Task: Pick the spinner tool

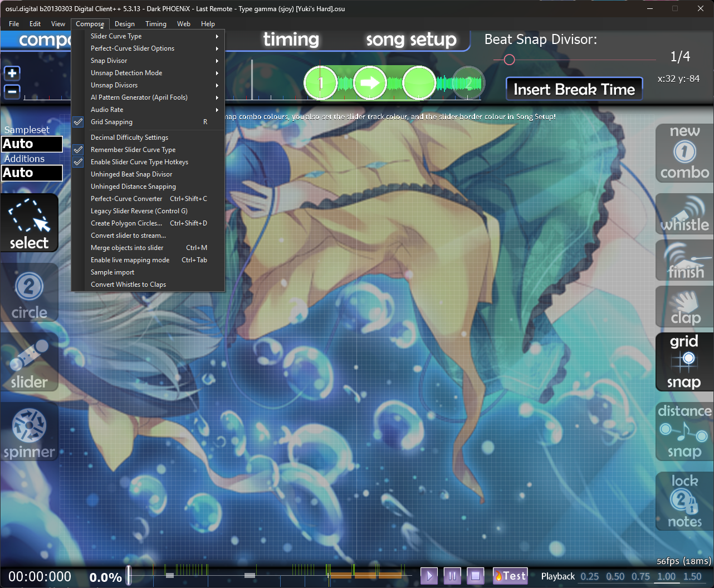Action: 30,433
